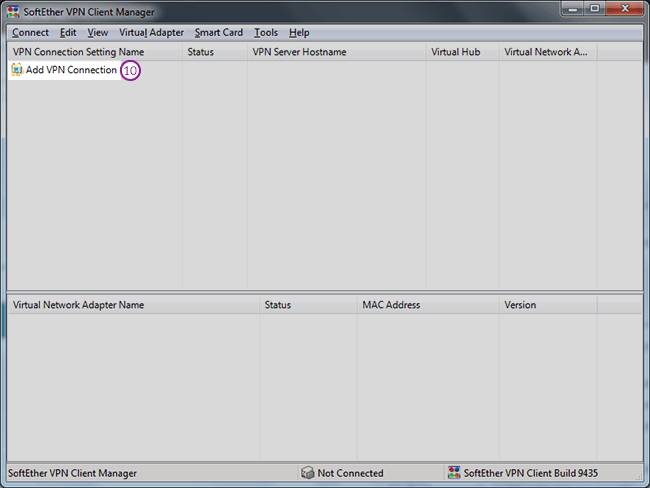Screen dimensions: 650x488
Task: Open the Connect menu
Action: (30, 33)
